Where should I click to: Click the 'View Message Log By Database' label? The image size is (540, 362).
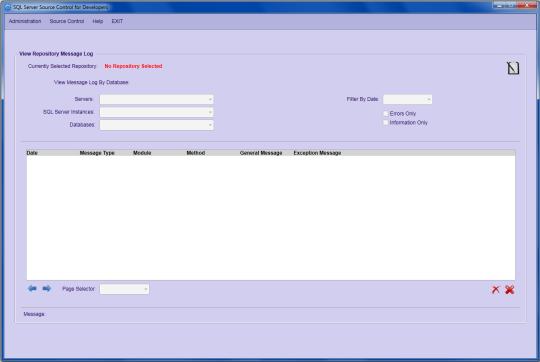(91, 82)
